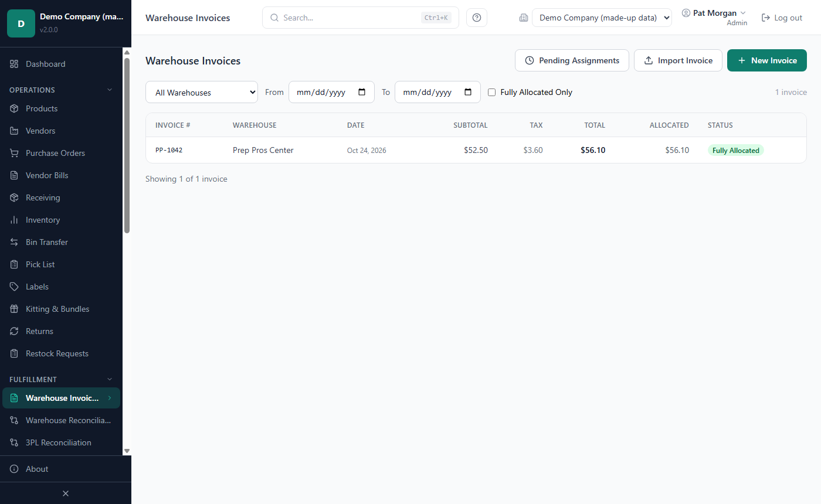
Task: Click the sidebar scroll up arrow
Action: (x=127, y=52)
